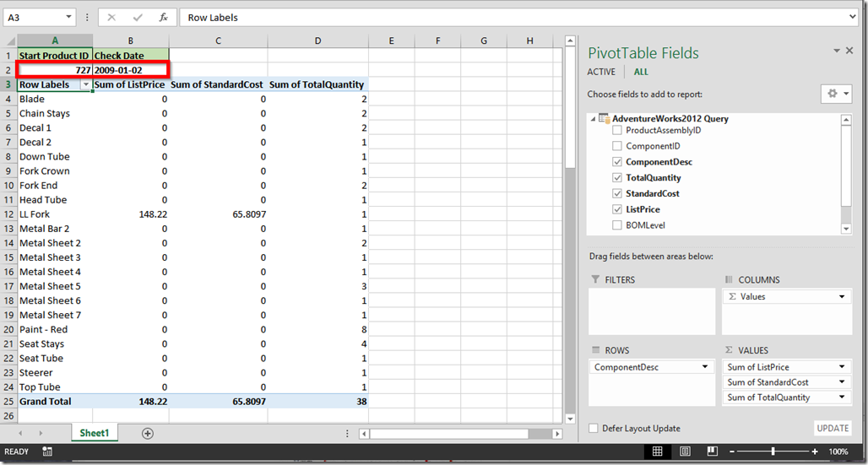
Task: Open Sum of StandardCost field dropdown
Action: [842, 382]
